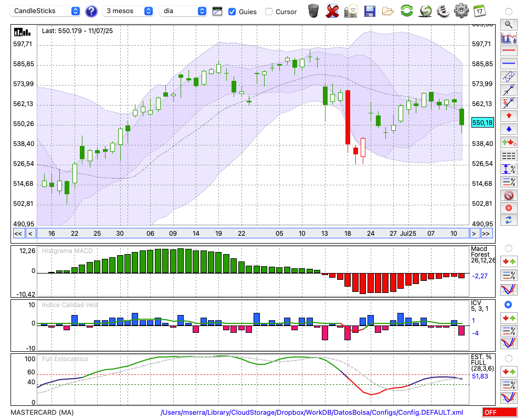525x420 pixels.
Task: Step chart forward with > button
Action: click(474, 234)
